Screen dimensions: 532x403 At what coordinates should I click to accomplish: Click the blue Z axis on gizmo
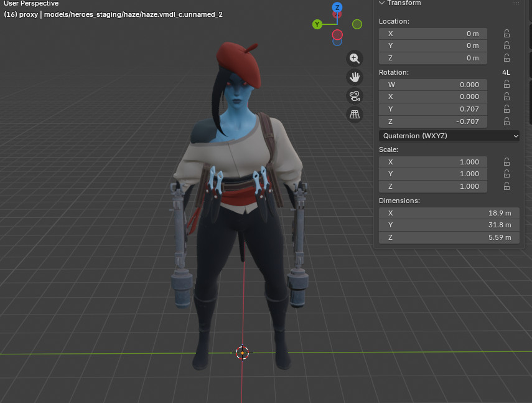pos(337,8)
